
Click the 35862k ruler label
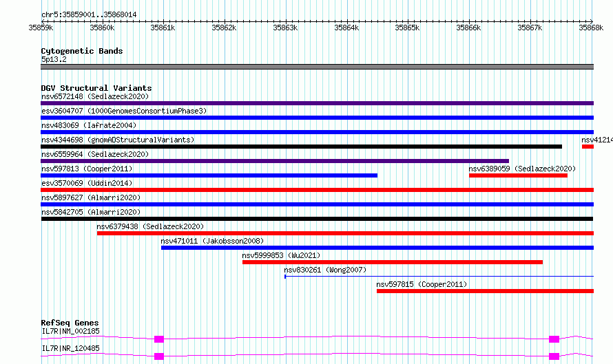[224, 28]
